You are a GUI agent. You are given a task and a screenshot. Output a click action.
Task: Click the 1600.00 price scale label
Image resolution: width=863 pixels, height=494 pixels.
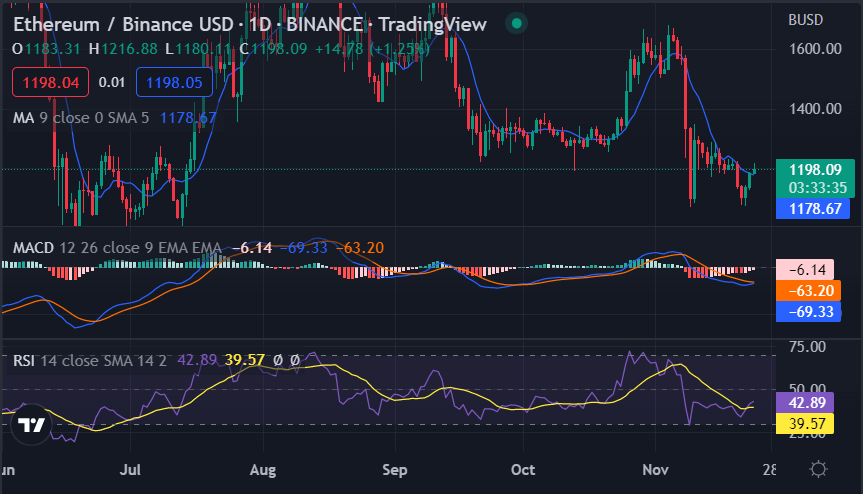point(815,49)
